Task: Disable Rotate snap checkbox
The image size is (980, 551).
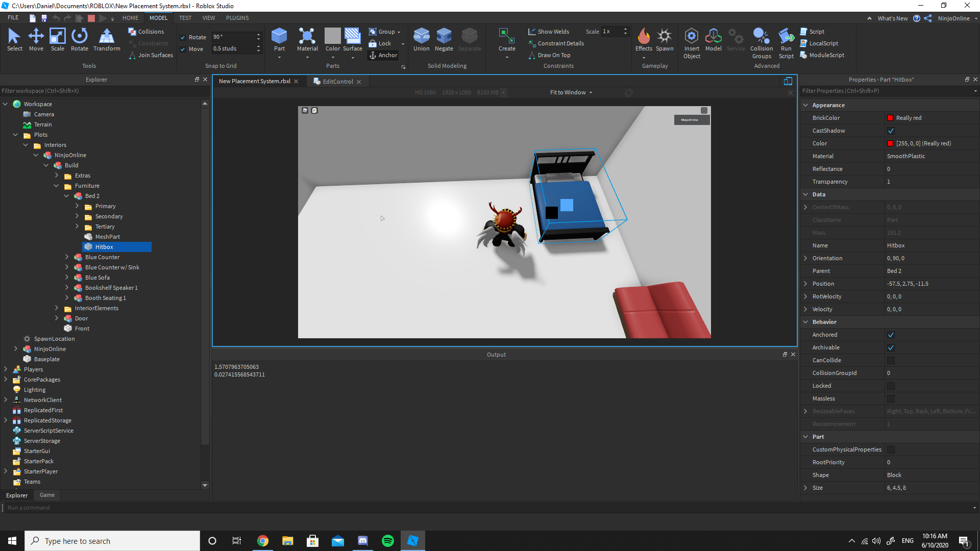Action: coord(183,37)
